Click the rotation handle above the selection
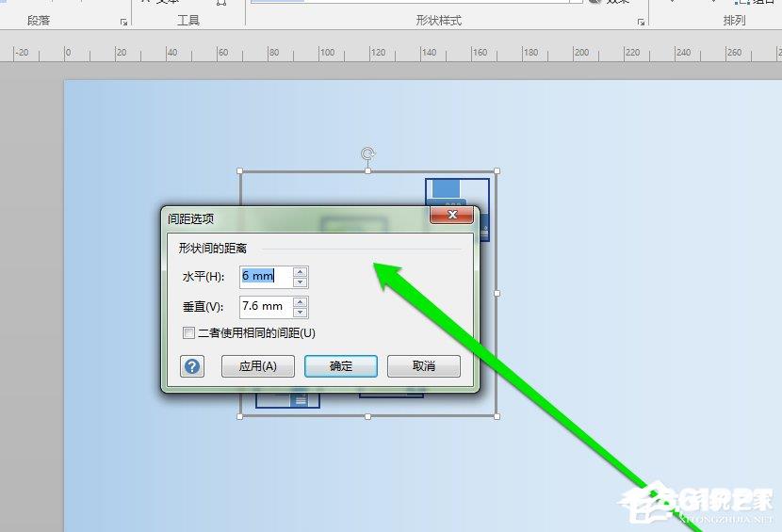The image size is (782, 532). [368, 153]
